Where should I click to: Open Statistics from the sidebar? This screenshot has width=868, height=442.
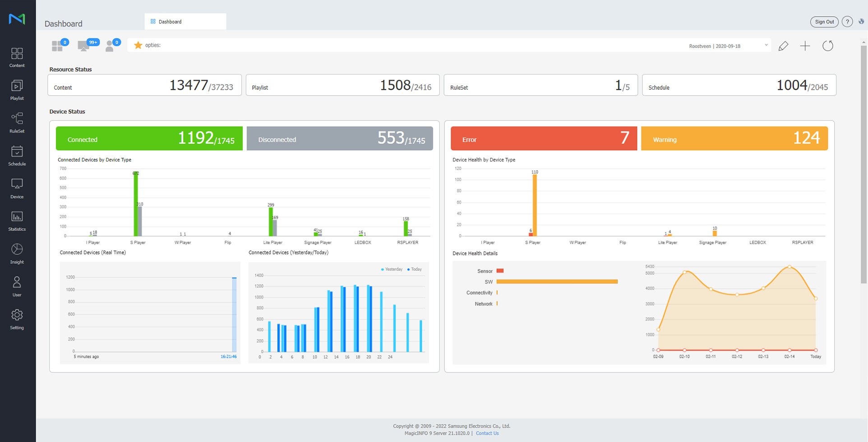(17, 221)
